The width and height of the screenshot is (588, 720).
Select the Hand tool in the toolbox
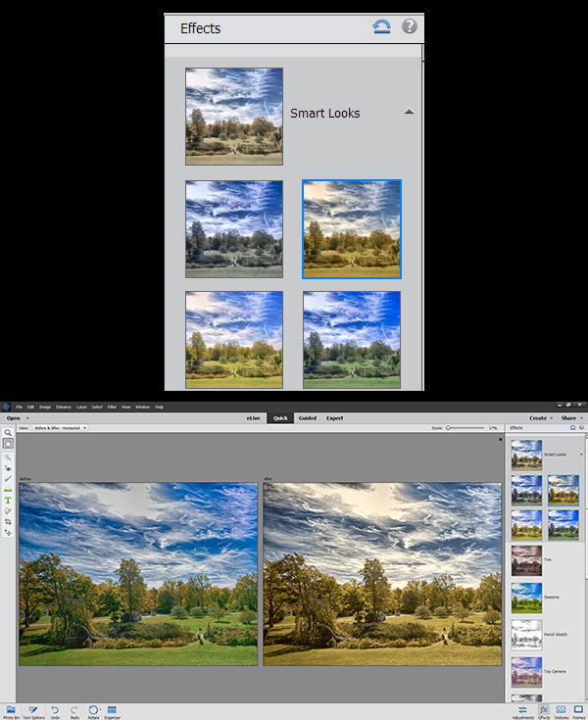pyautogui.click(x=8, y=444)
